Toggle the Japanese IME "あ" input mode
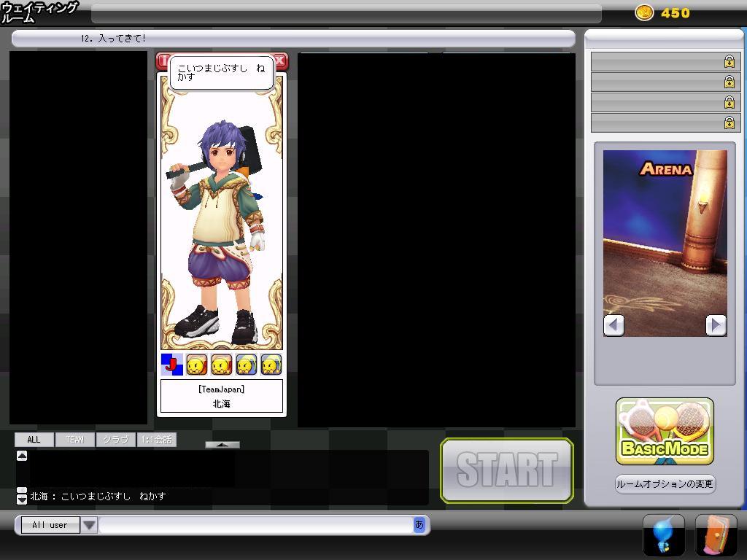The image size is (747, 560). [x=419, y=524]
